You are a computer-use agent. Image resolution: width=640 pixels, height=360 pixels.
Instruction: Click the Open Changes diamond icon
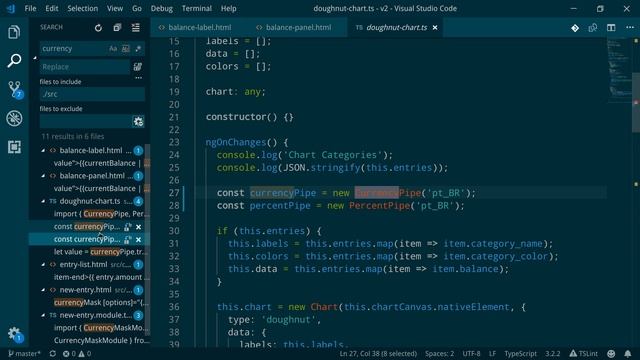tap(575, 28)
